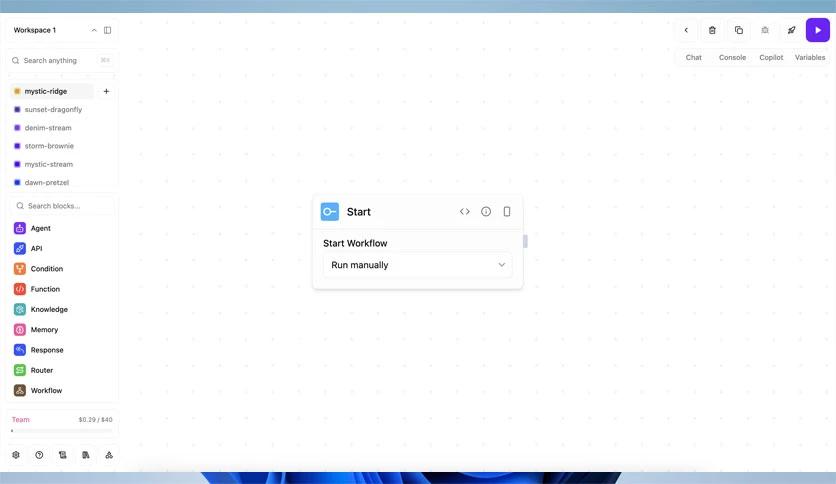Click the sunset-dragonfly color swatch

17,109
